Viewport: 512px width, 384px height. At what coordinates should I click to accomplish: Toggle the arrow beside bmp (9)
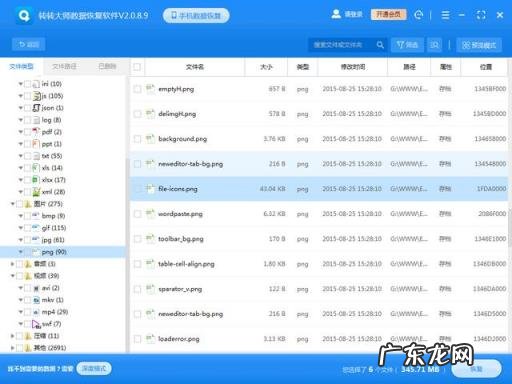click(x=21, y=216)
